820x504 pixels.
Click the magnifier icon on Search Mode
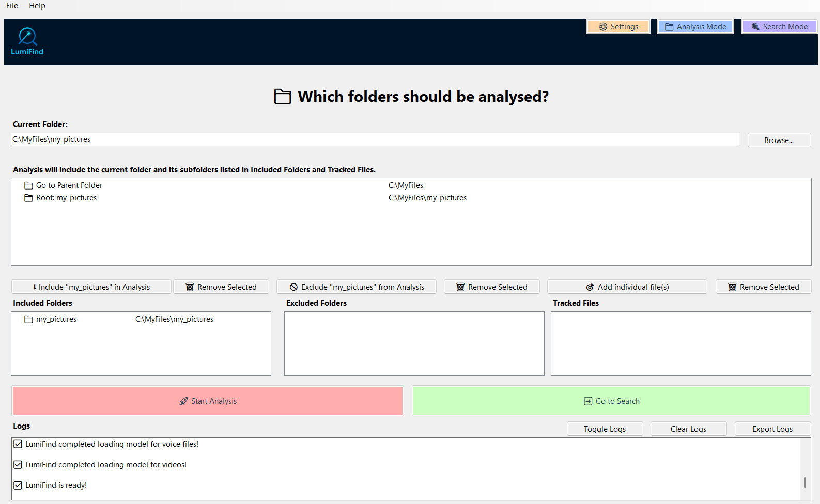[x=755, y=27]
